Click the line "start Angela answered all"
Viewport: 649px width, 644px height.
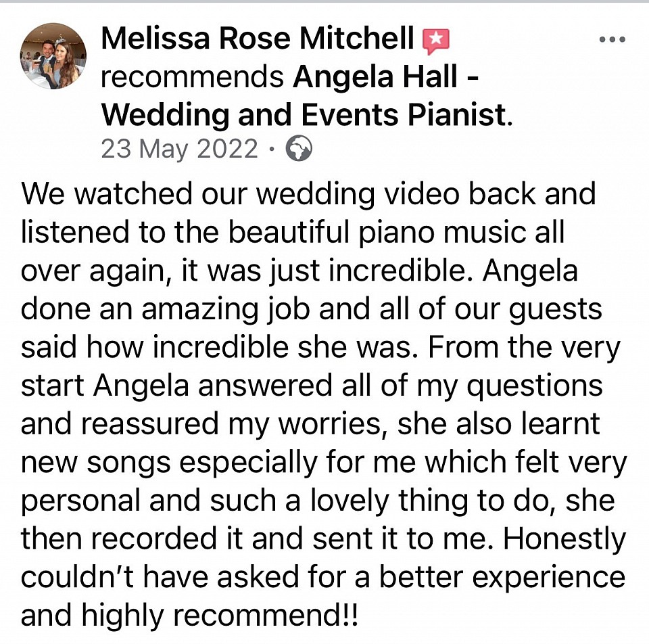click(x=311, y=386)
